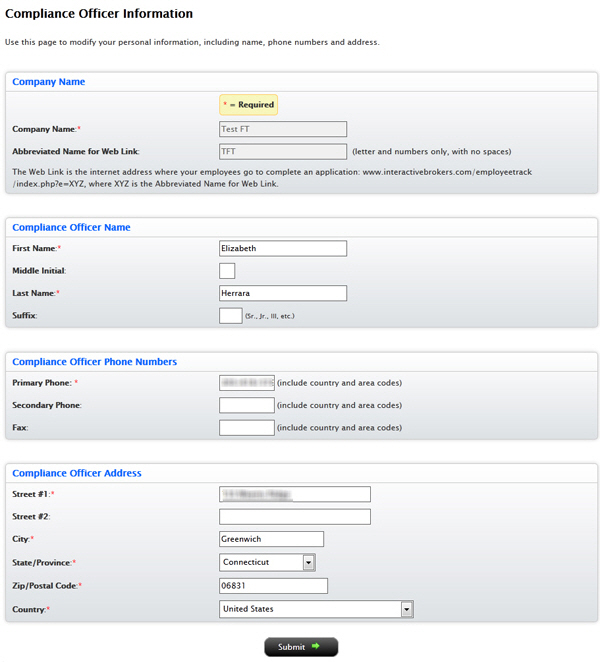Click the Primary Phone label
This screenshot has height=662, width=600.
[x=45, y=383]
